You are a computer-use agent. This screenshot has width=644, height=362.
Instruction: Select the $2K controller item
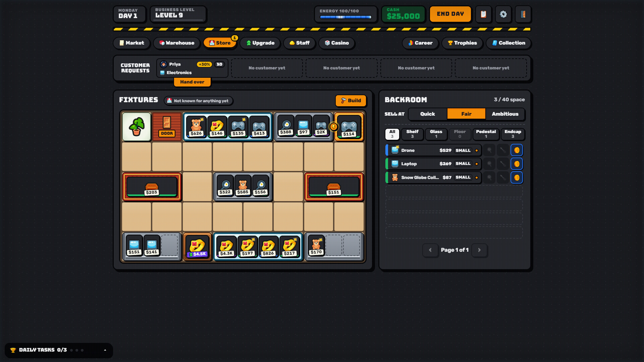[x=321, y=126]
